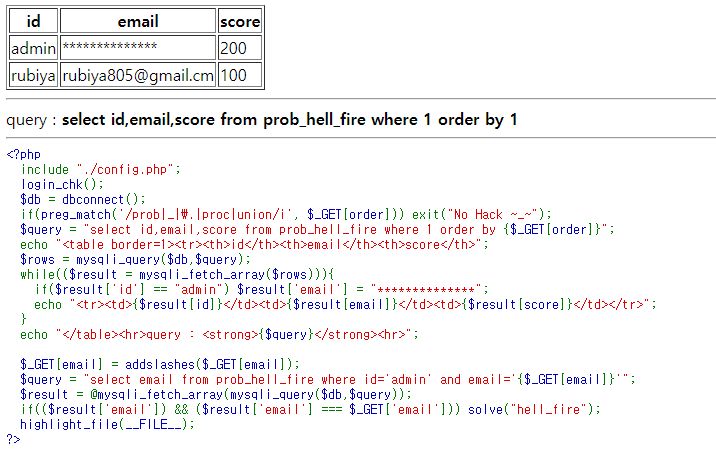Click the highlight_file(__FILE__); line
The image size is (716, 453).
click(107, 425)
